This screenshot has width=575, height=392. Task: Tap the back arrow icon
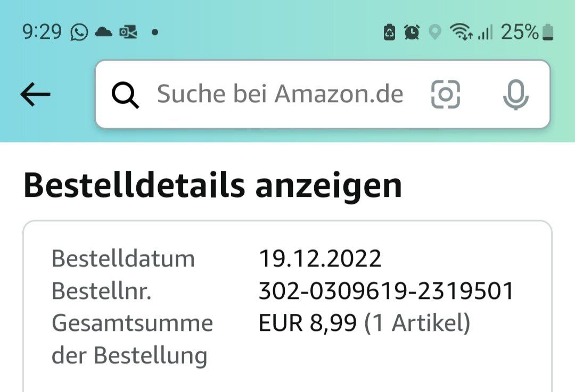point(35,95)
